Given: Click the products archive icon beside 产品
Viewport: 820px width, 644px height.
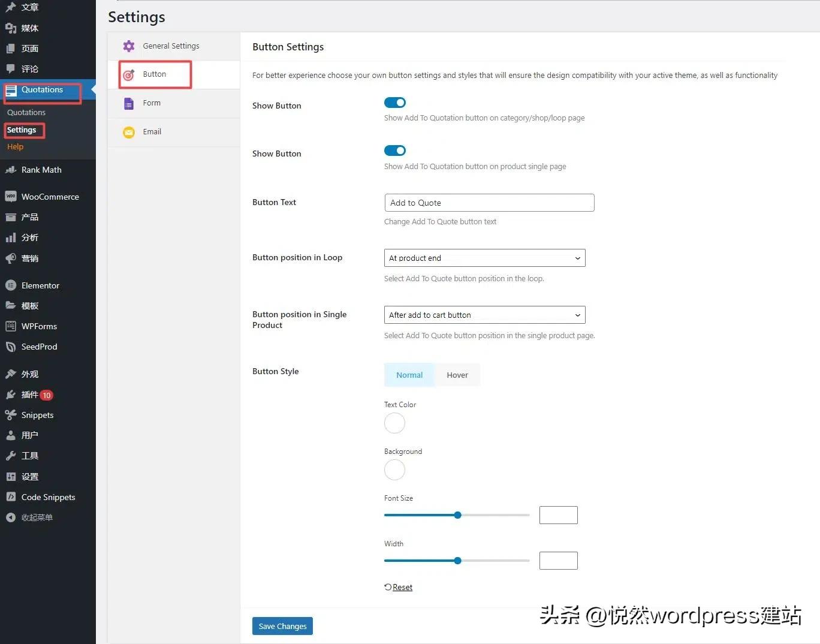Looking at the screenshot, I should [x=11, y=217].
